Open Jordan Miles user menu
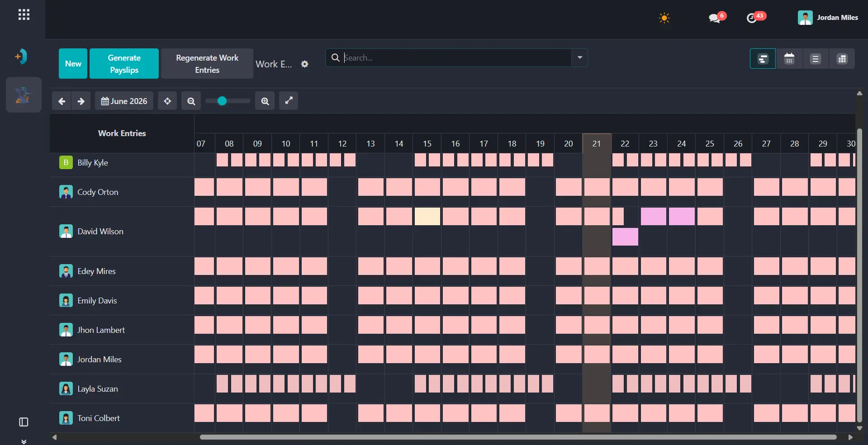This screenshot has height=445, width=868. [828, 18]
